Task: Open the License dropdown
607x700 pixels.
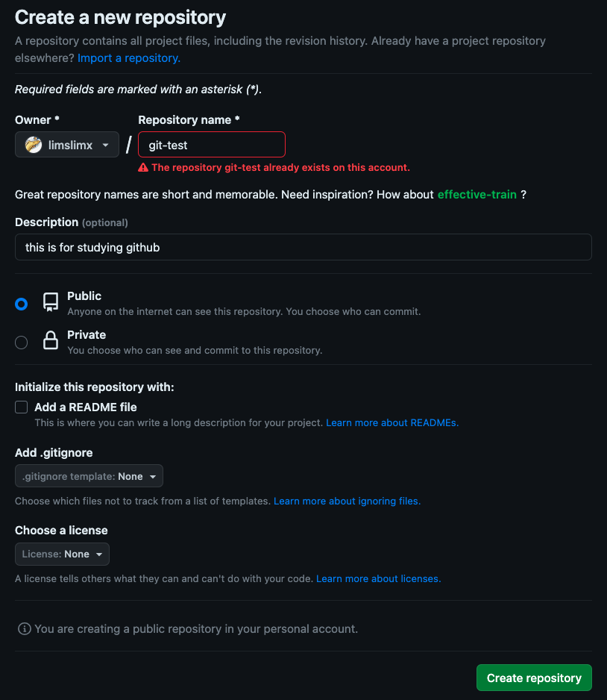Action: pyautogui.click(x=62, y=554)
